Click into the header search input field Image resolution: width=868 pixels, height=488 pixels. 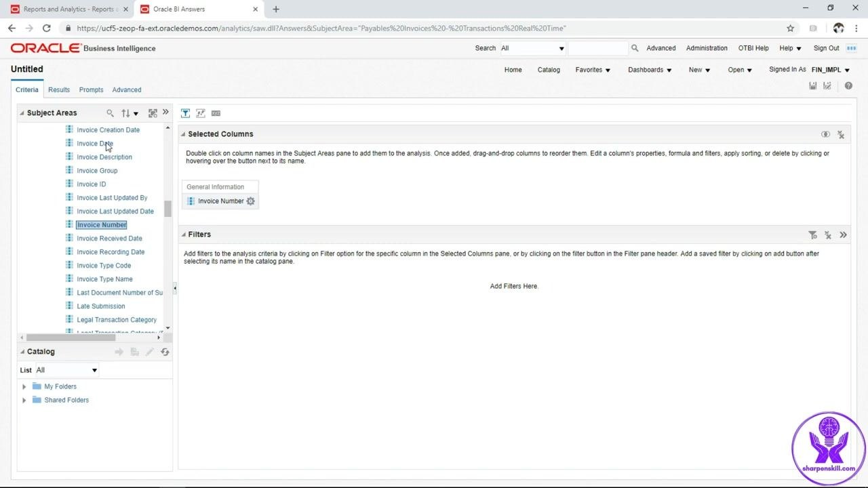598,48
